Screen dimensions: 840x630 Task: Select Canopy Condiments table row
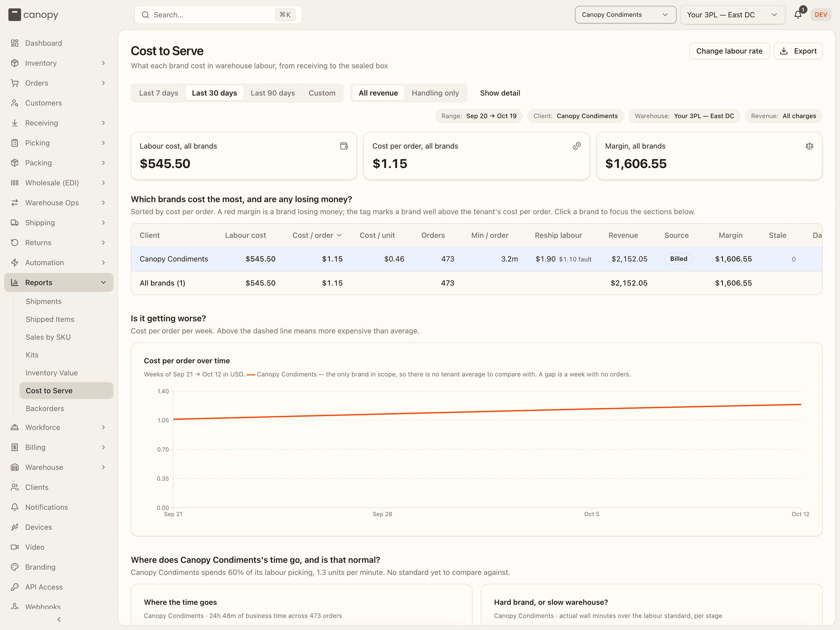click(x=476, y=259)
